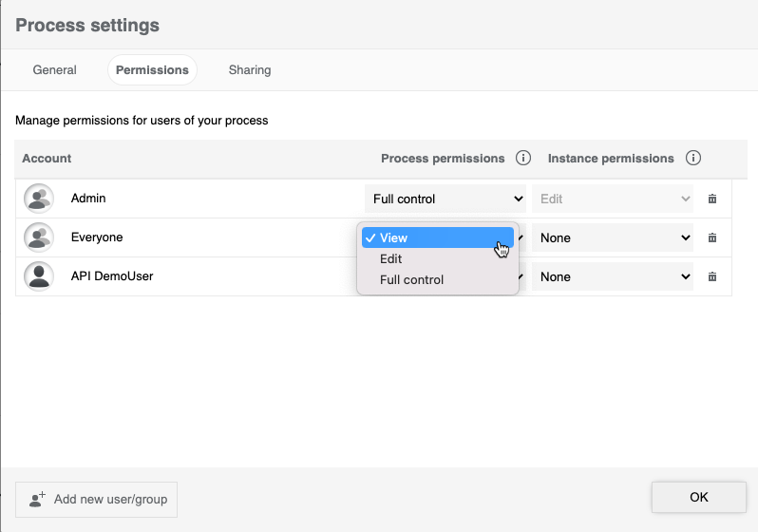Viewport: 758px width, 532px height.
Task: Click the Account column header
Action: [x=47, y=159]
